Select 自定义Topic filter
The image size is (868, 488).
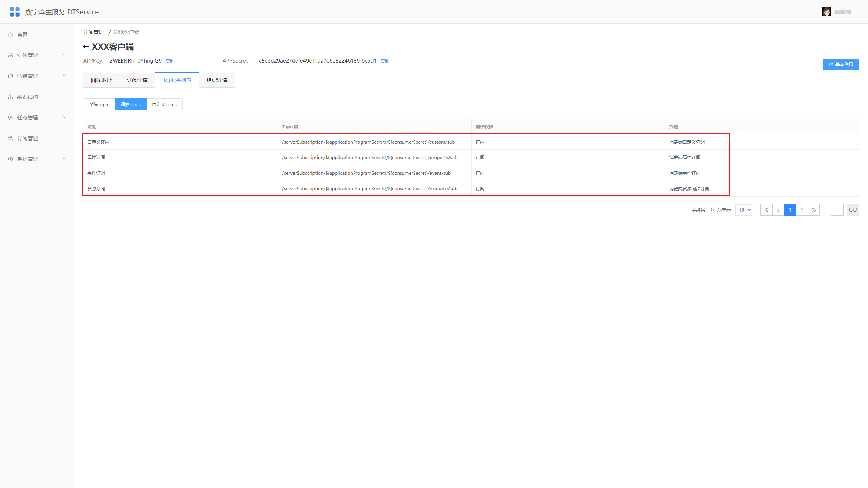pyautogui.click(x=164, y=104)
